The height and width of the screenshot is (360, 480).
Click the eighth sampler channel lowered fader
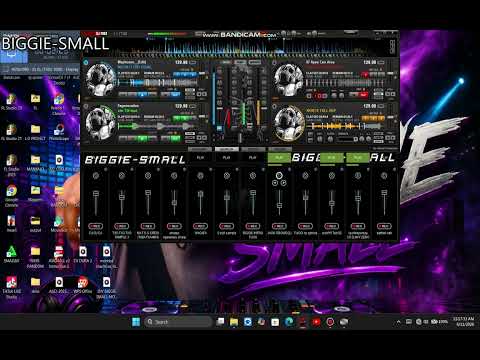click(x=279, y=205)
